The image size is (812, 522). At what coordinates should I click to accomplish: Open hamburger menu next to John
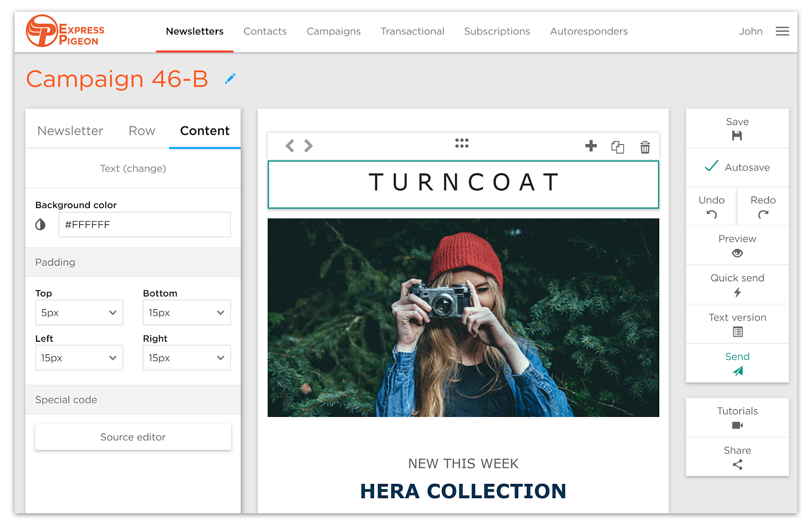782,31
